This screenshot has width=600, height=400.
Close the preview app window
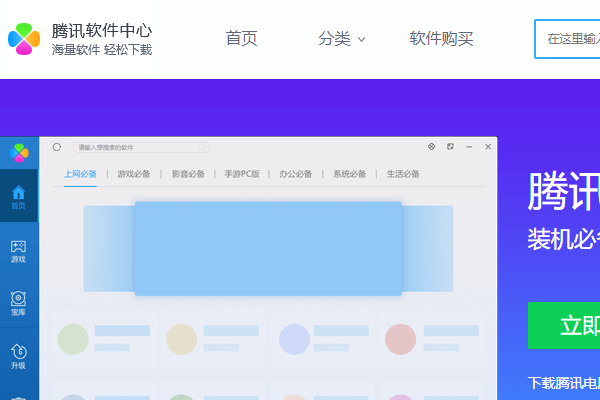pos(488,147)
